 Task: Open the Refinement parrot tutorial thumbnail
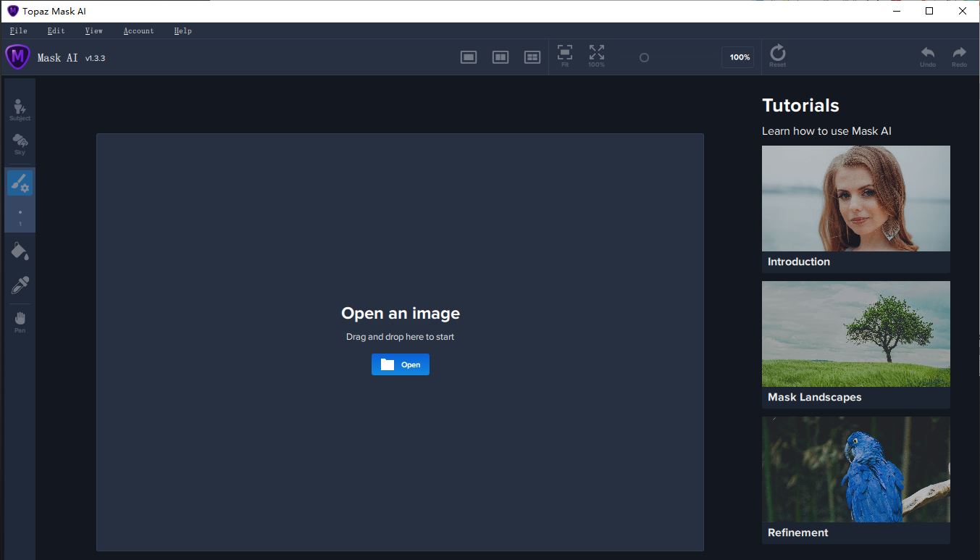tap(856, 469)
